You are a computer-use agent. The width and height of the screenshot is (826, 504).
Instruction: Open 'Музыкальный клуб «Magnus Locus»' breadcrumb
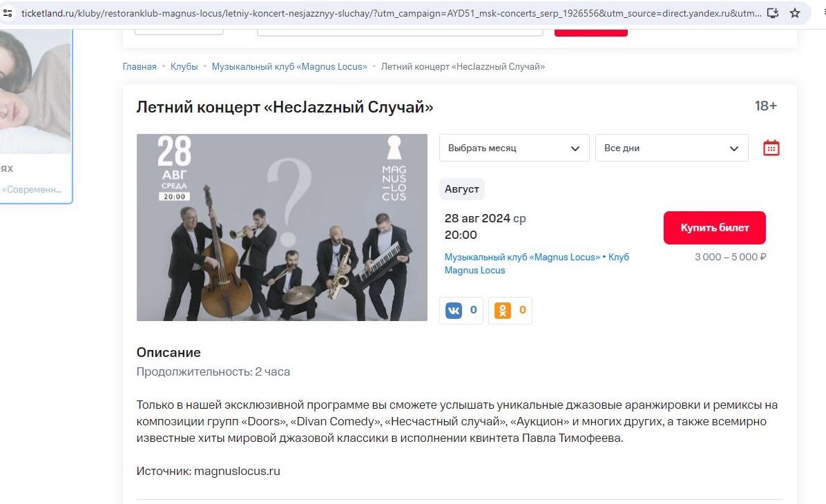pyautogui.click(x=289, y=67)
